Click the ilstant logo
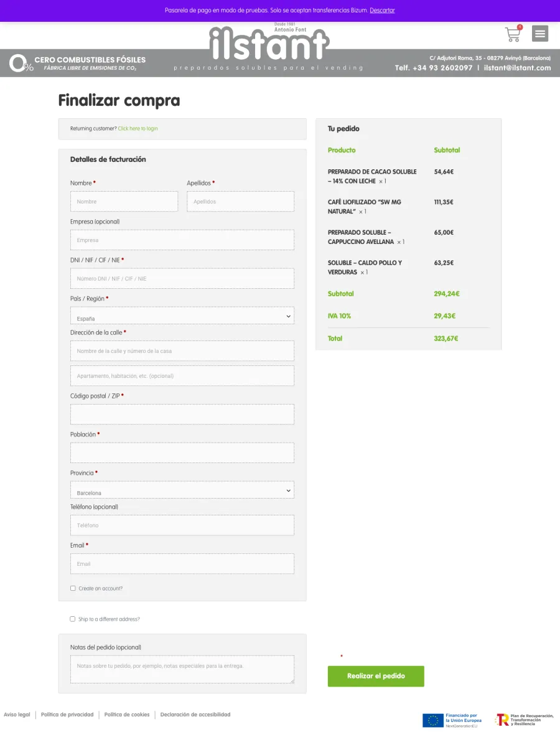Viewport: 560px width, 732px height. pos(269,43)
